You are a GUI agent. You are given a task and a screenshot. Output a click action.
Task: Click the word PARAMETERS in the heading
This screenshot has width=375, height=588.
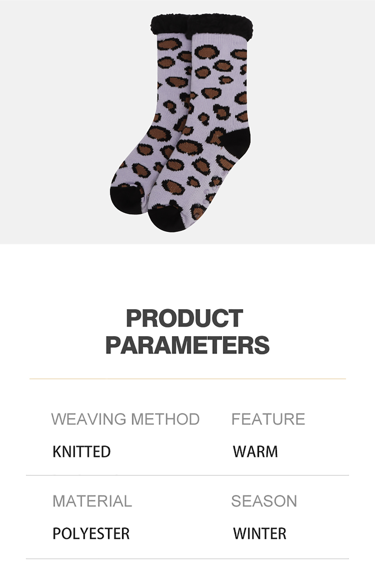187,345
